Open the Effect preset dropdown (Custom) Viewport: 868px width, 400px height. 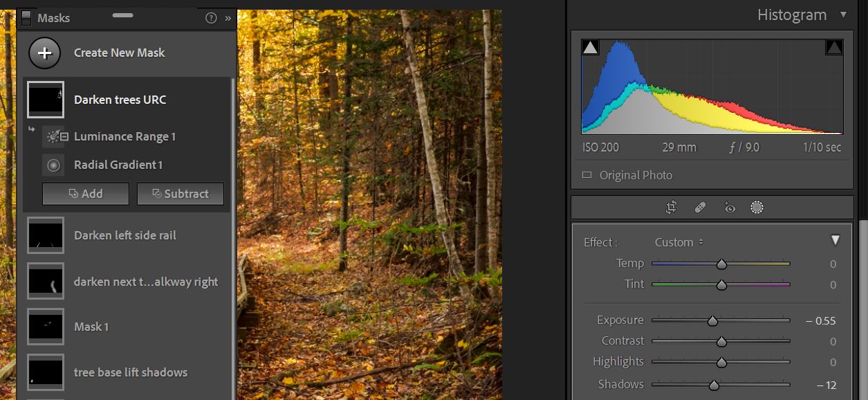tap(678, 242)
